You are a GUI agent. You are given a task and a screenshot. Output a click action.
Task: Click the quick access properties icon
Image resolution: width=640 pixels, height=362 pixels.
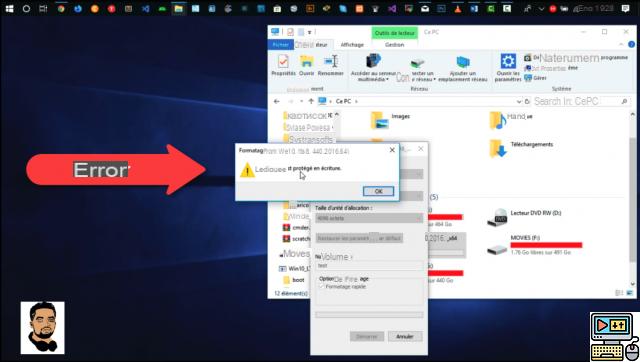tap(290, 32)
